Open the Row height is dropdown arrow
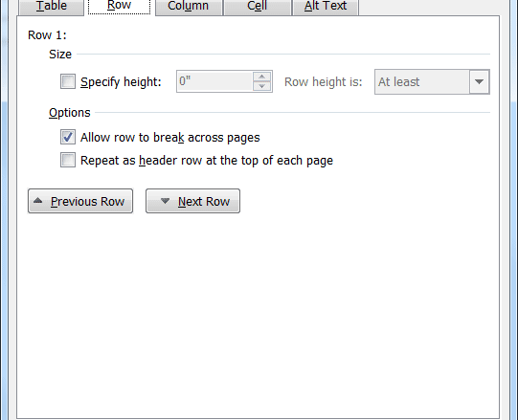The height and width of the screenshot is (420, 518). 479,81
